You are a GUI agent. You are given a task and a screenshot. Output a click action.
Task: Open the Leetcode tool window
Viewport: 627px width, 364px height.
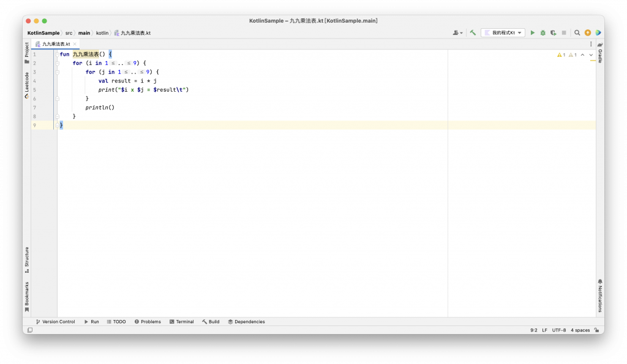pyautogui.click(x=27, y=85)
